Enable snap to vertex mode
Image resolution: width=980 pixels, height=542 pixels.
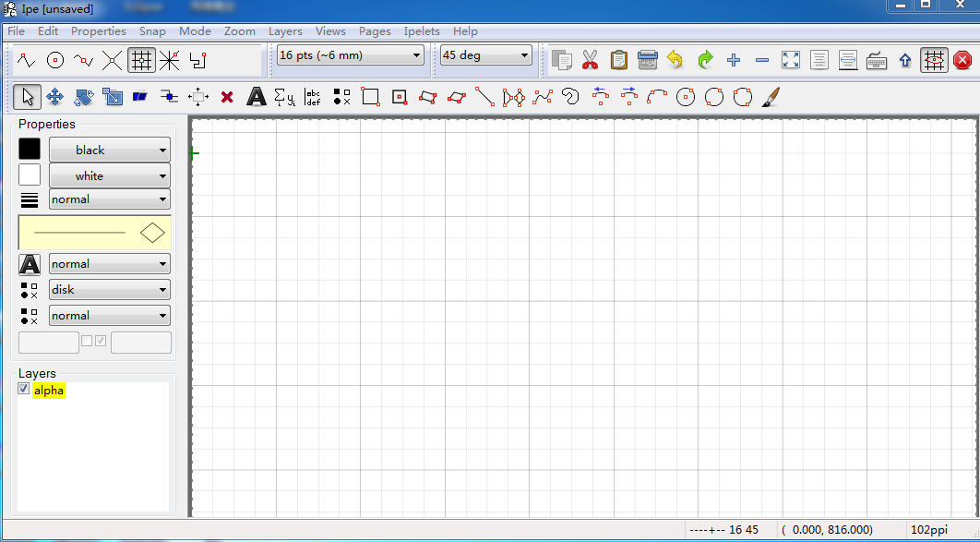coord(26,60)
